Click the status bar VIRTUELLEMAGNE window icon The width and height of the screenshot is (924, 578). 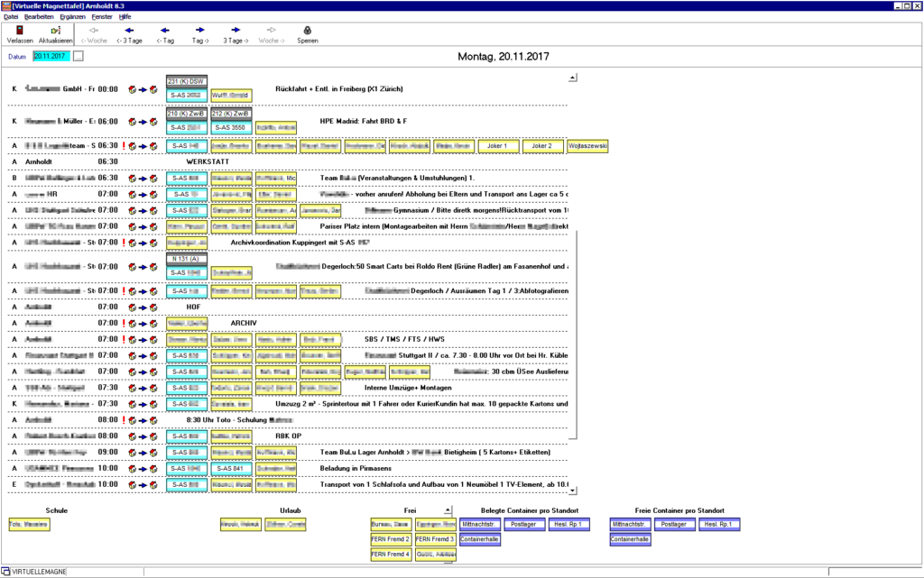[5, 572]
